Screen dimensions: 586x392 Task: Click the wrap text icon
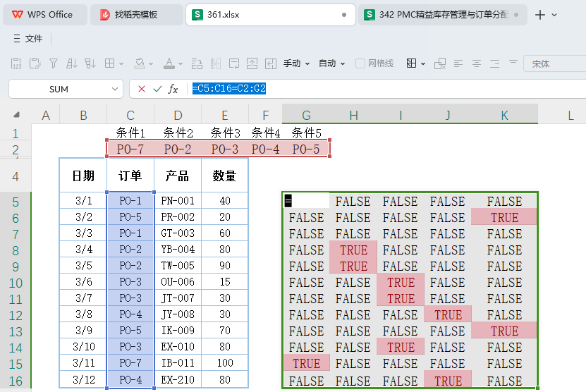coord(234,63)
